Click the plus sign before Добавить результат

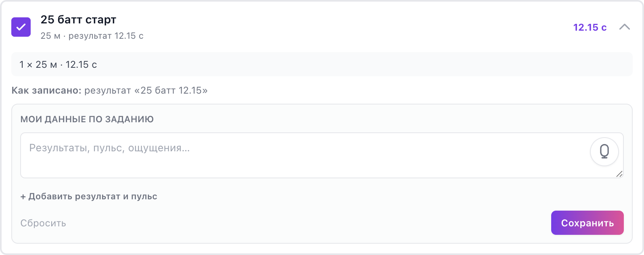23,196
